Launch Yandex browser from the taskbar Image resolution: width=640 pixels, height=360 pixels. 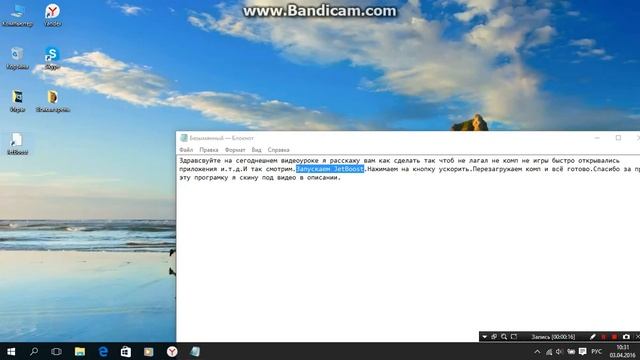172,351
